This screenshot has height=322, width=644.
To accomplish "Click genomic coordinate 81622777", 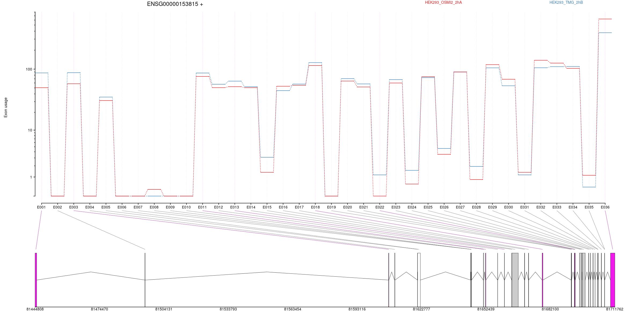I will coord(421,309).
